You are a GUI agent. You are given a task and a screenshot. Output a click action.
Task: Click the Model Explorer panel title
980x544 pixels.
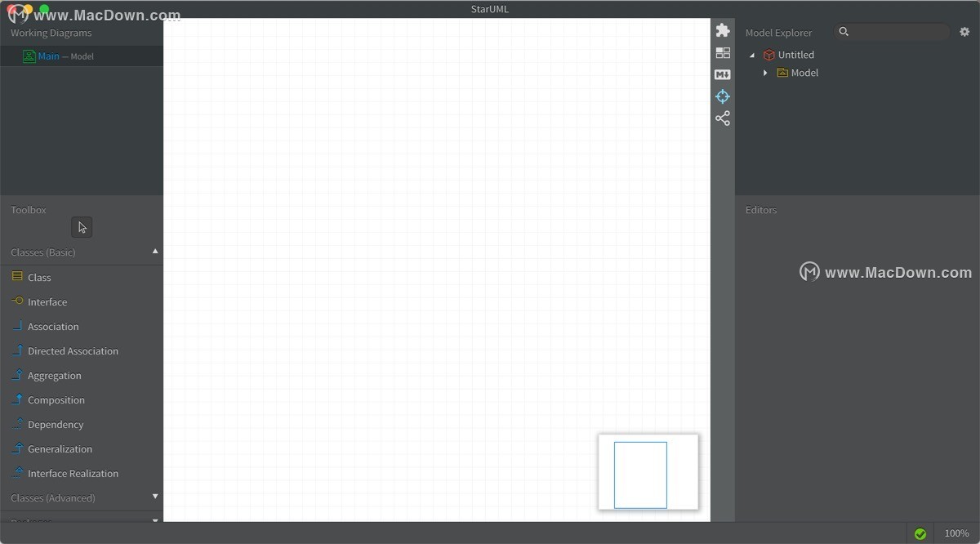pyautogui.click(x=778, y=33)
